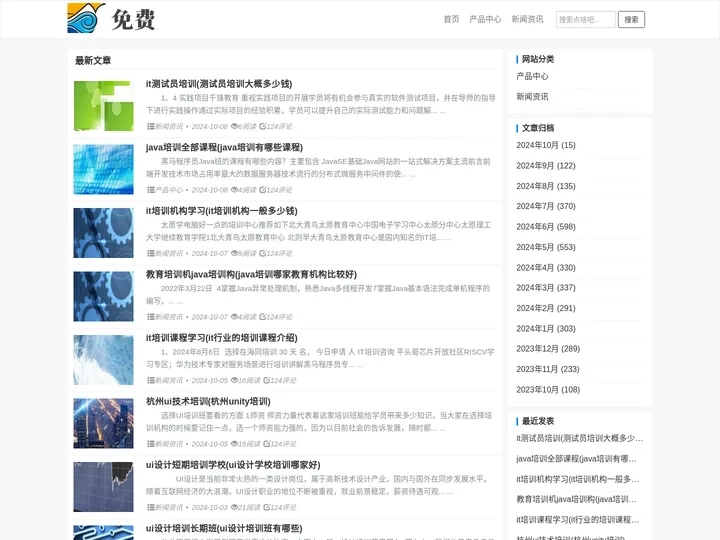Open archive 2024年4月 (330)
This screenshot has height=540, width=720.
(546, 268)
